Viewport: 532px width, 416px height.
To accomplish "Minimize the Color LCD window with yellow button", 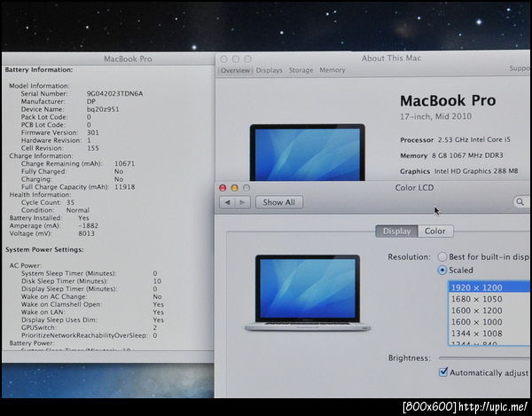I will point(234,188).
